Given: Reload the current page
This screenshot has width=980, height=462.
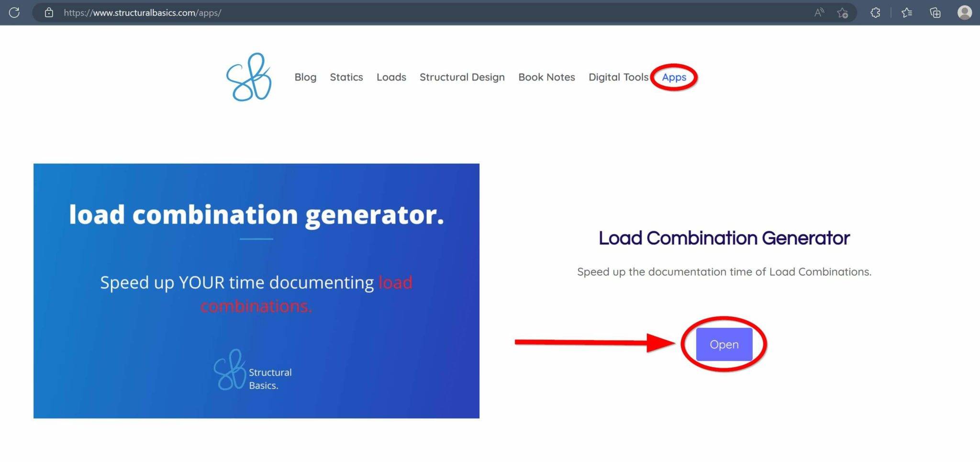Looking at the screenshot, I should pyautogui.click(x=14, y=12).
